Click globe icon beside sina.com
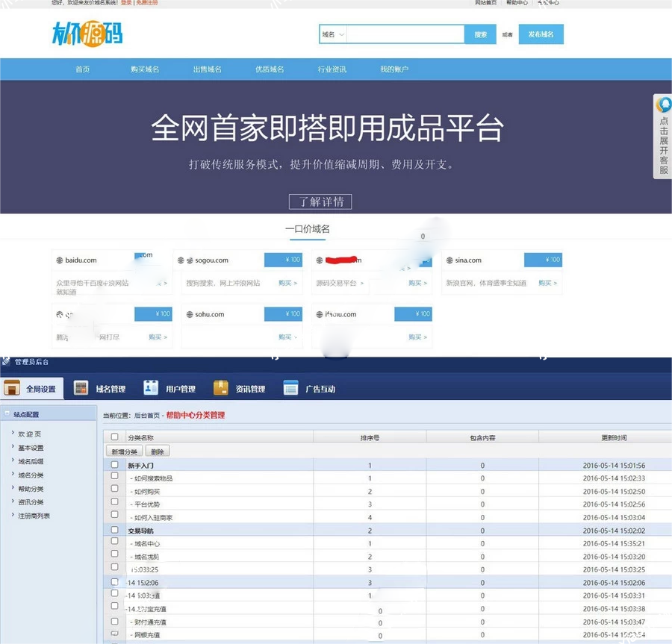Viewport: 672px width, 644px height. click(x=449, y=260)
